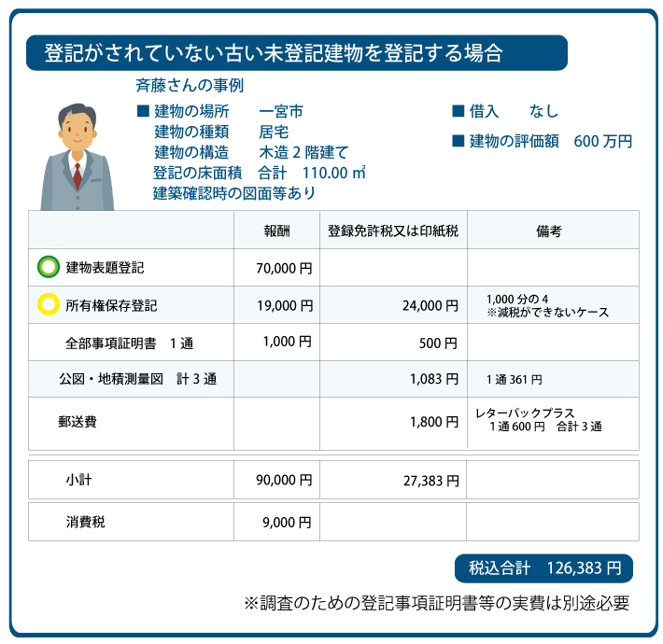
Task: Click the businessman avatar illustration
Action: tap(77, 157)
